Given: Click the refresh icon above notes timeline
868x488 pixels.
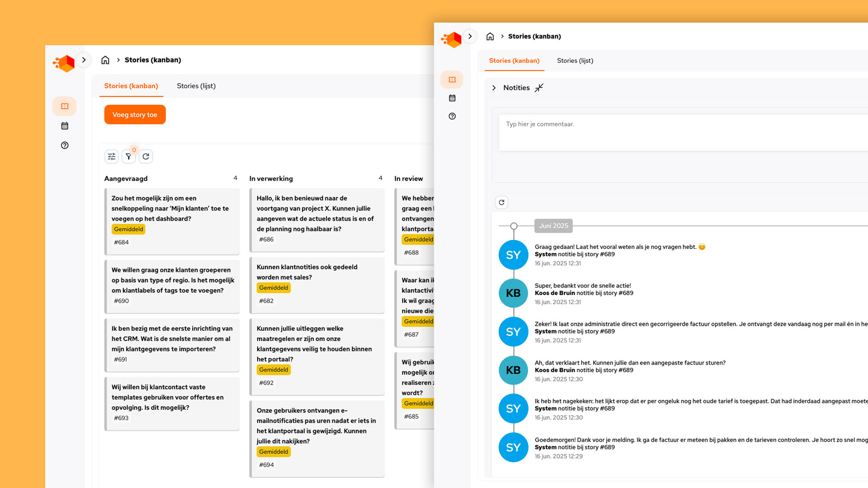Looking at the screenshot, I should click(501, 202).
